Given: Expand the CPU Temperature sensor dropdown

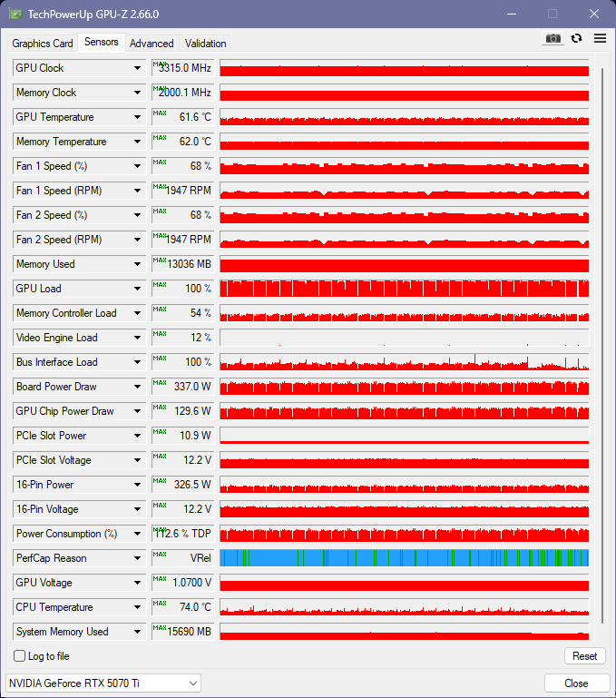Looking at the screenshot, I should pos(137,607).
